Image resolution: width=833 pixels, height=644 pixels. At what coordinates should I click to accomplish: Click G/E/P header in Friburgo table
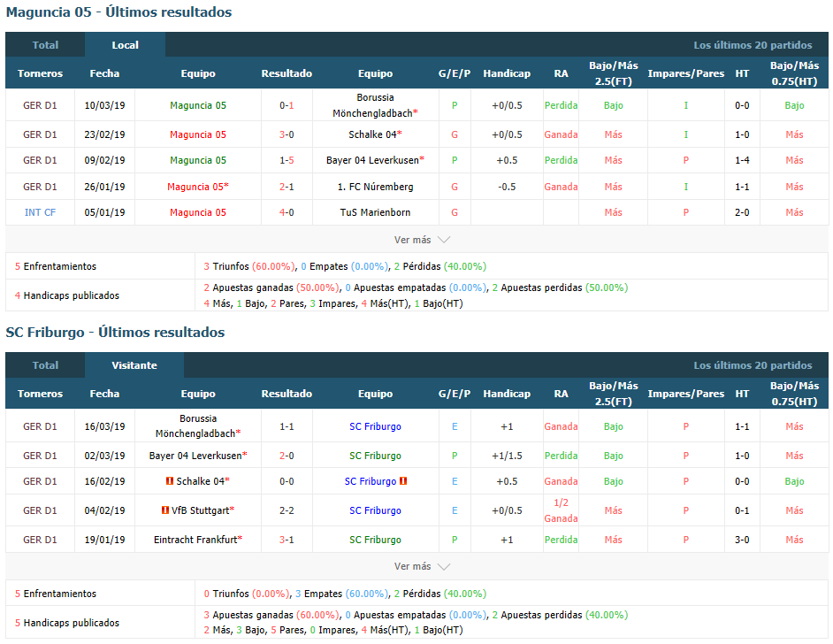(455, 394)
